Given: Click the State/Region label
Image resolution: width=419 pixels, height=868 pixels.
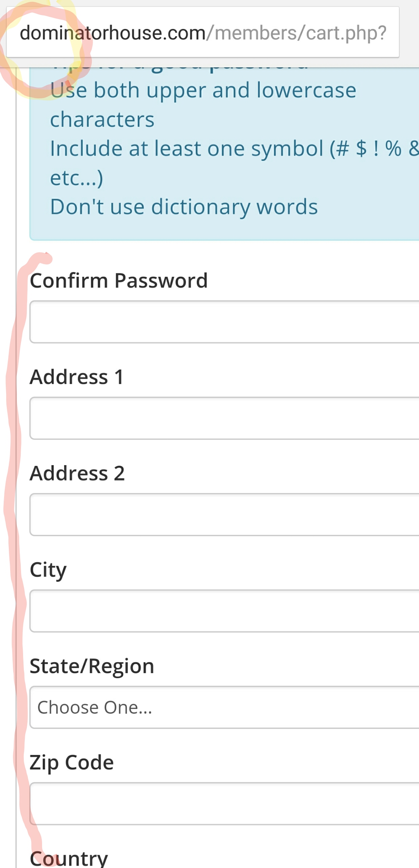Looking at the screenshot, I should [x=92, y=666].
